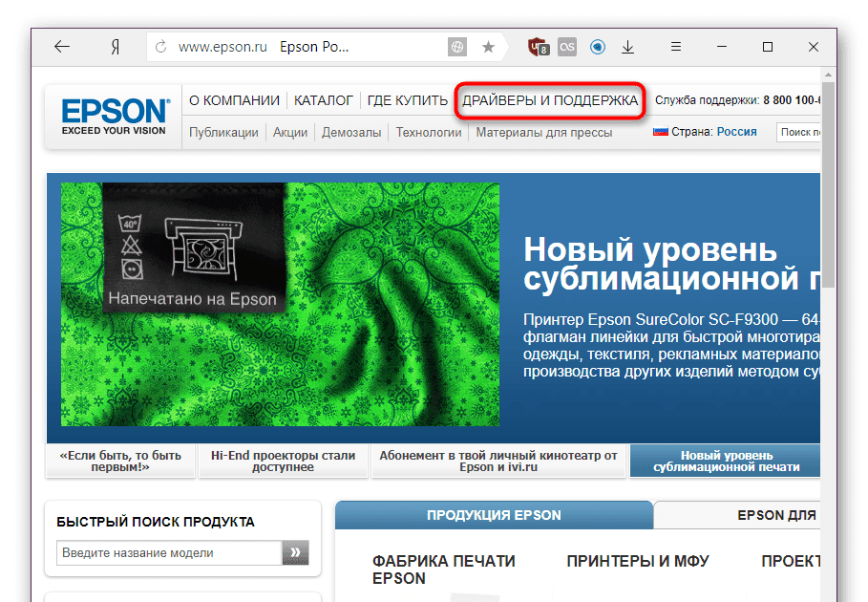Open the Last.fm scrobbler extension icon
868x602 pixels.
(x=567, y=47)
